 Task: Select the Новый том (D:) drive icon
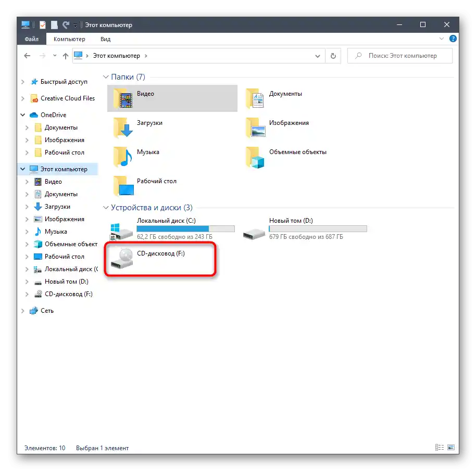254,234
